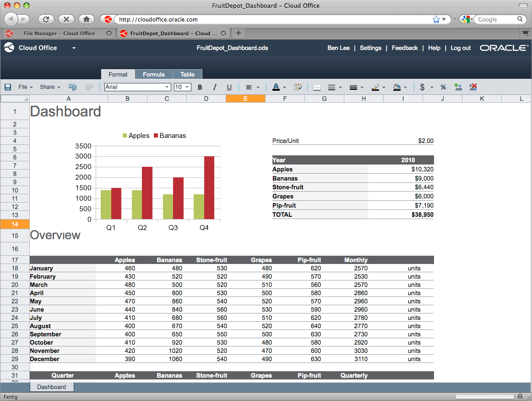Select the Dashboard sheet tab
The image size is (532, 401).
(51, 387)
